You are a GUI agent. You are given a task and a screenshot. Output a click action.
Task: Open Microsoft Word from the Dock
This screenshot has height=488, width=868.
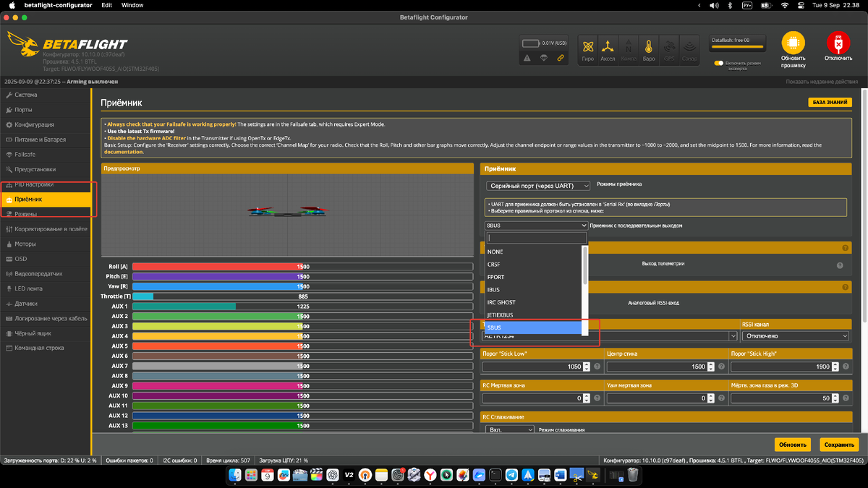(560, 475)
